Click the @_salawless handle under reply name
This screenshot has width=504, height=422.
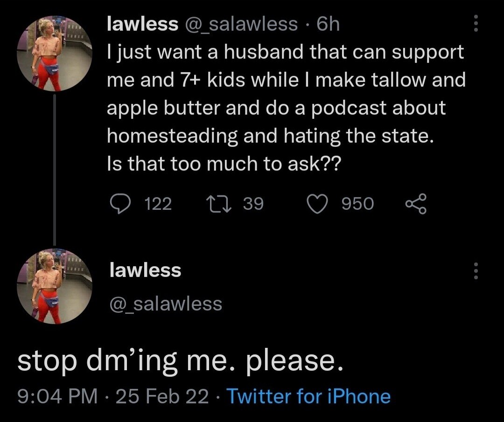[x=165, y=304]
